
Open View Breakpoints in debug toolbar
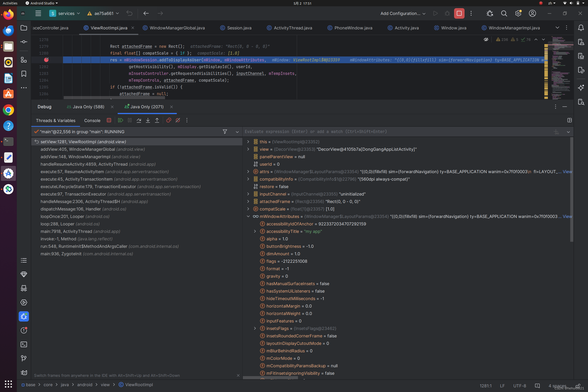click(x=169, y=120)
